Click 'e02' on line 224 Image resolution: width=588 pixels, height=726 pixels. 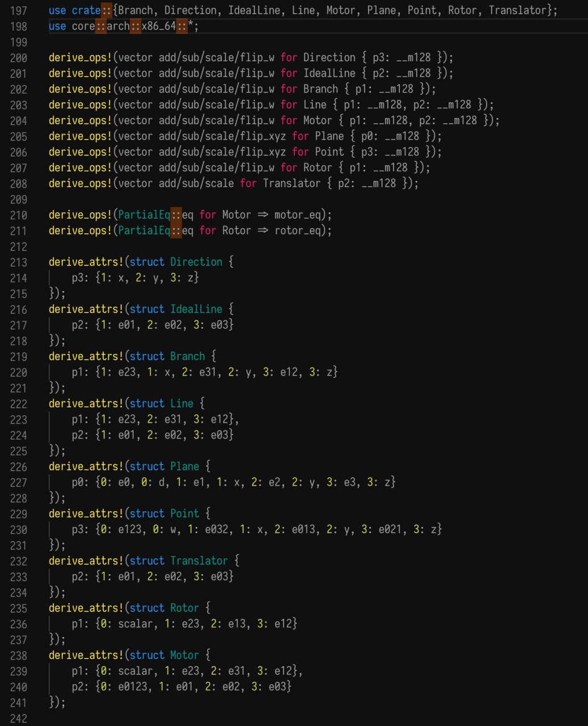pyautogui.click(x=173, y=435)
